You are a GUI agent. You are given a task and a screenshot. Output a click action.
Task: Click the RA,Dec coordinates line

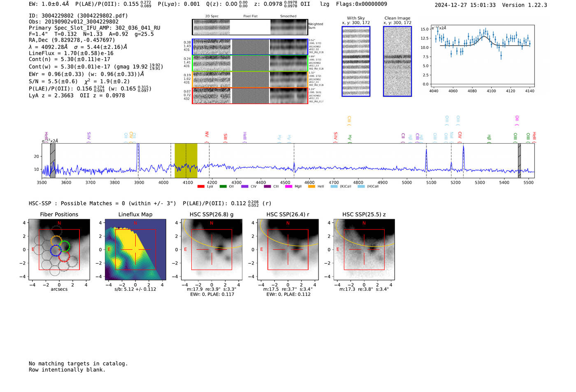(72, 40)
